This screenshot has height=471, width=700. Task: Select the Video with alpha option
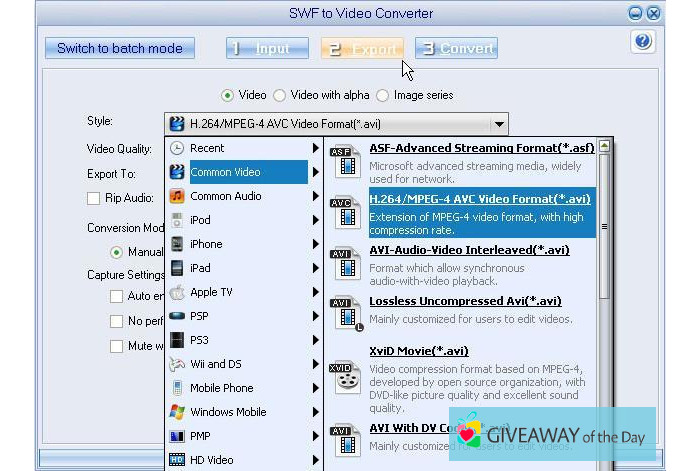pyautogui.click(x=280, y=95)
